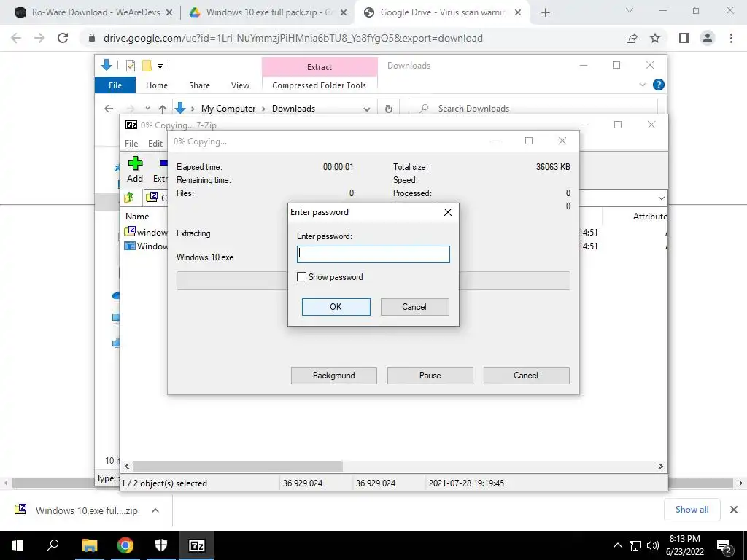Go up one folder level in 7-Zip

pos(129,197)
